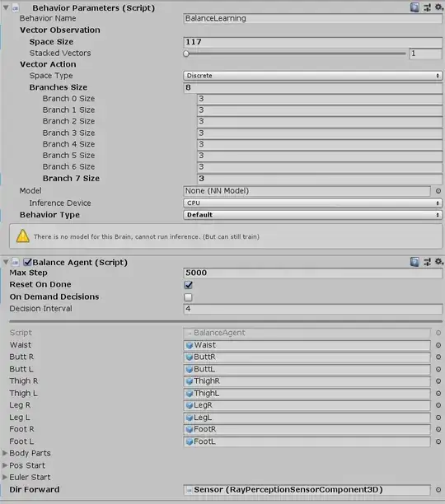Open the Behavior Type dropdown
Viewport: 445px width, 504px height.
(x=312, y=215)
